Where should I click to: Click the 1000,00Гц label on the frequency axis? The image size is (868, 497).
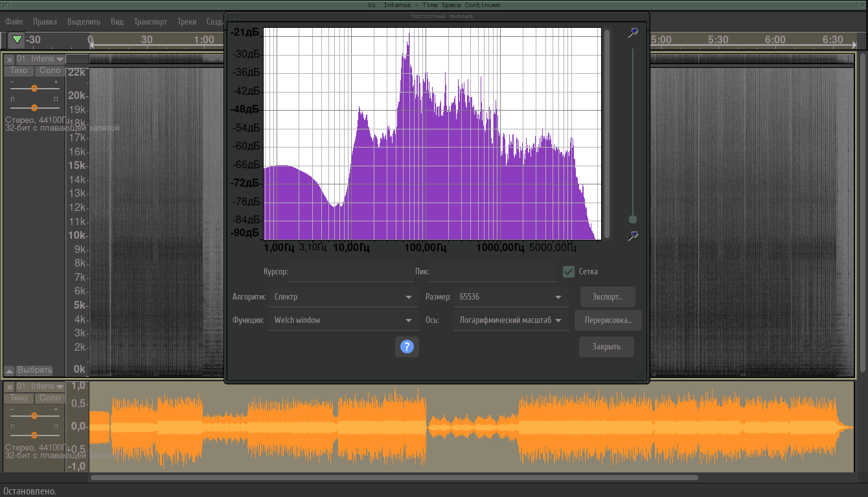pos(499,247)
